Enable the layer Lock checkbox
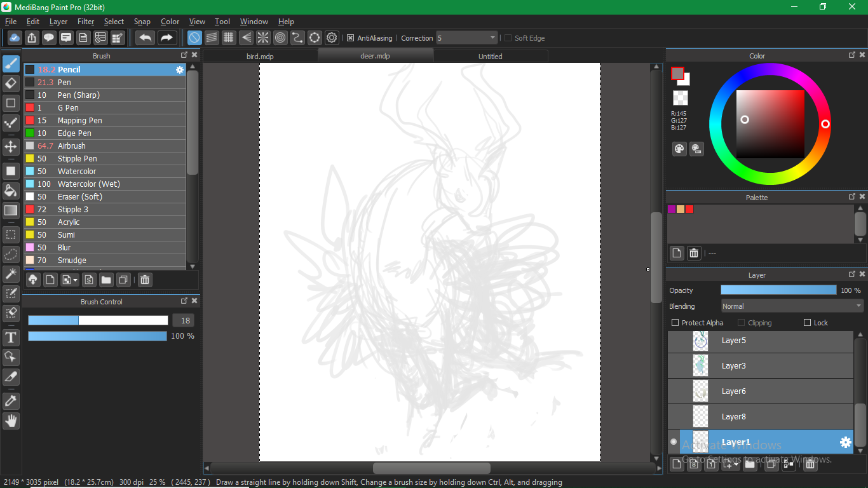Image resolution: width=868 pixels, height=488 pixels. [x=808, y=323]
